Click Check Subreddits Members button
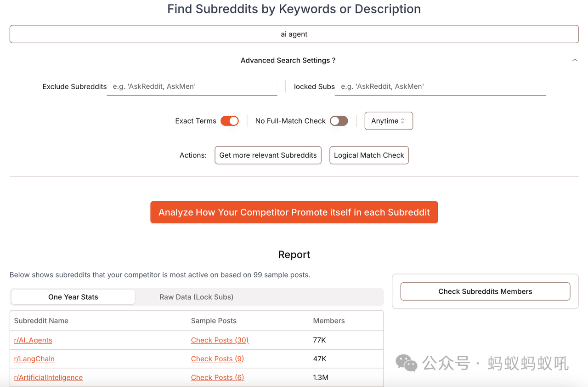This screenshot has width=588, height=387. click(485, 291)
